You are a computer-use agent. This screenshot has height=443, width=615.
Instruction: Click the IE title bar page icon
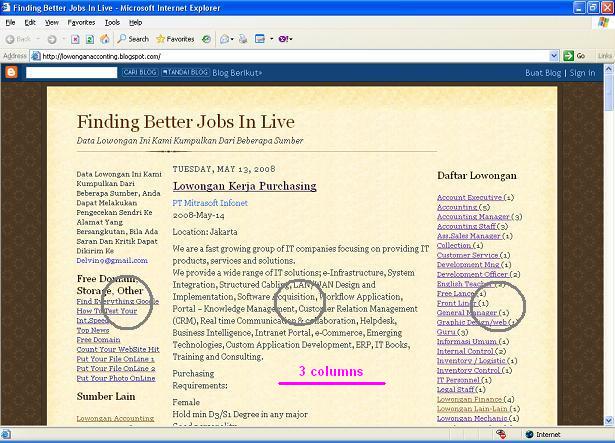coord(6,7)
